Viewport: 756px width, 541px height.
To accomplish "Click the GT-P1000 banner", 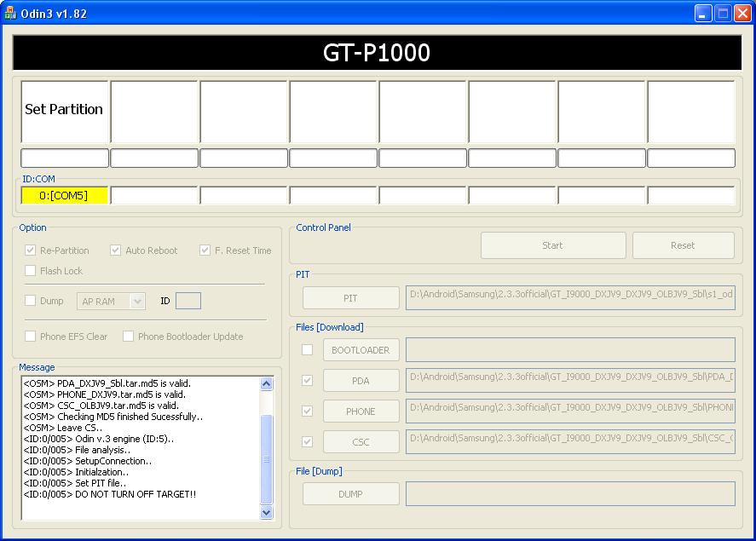I will coord(377,53).
